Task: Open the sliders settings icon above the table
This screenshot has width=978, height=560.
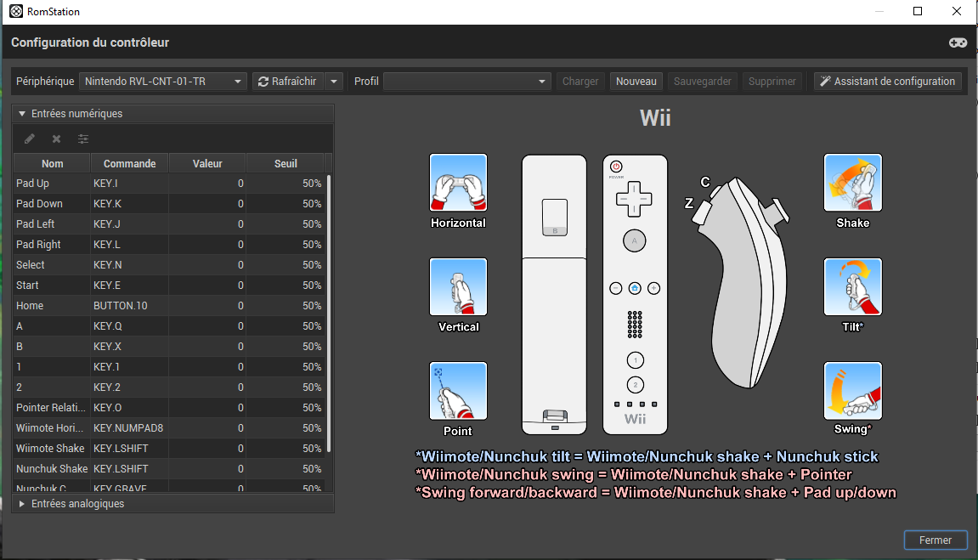Action: 83,139
